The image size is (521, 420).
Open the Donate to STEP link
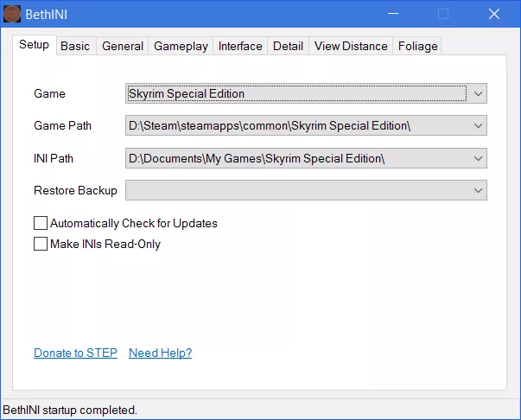coord(75,353)
